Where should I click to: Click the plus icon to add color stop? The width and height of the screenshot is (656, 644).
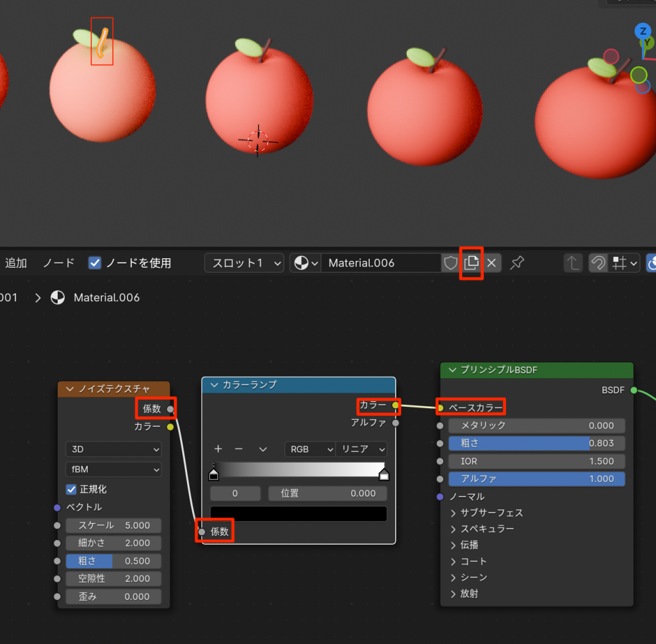[x=218, y=449]
